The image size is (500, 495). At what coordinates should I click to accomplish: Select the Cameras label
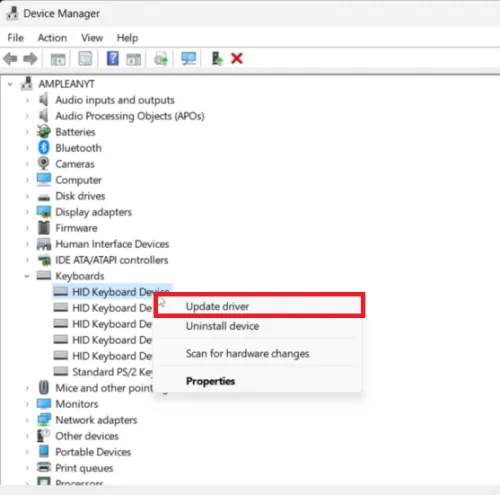tap(75, 164)
